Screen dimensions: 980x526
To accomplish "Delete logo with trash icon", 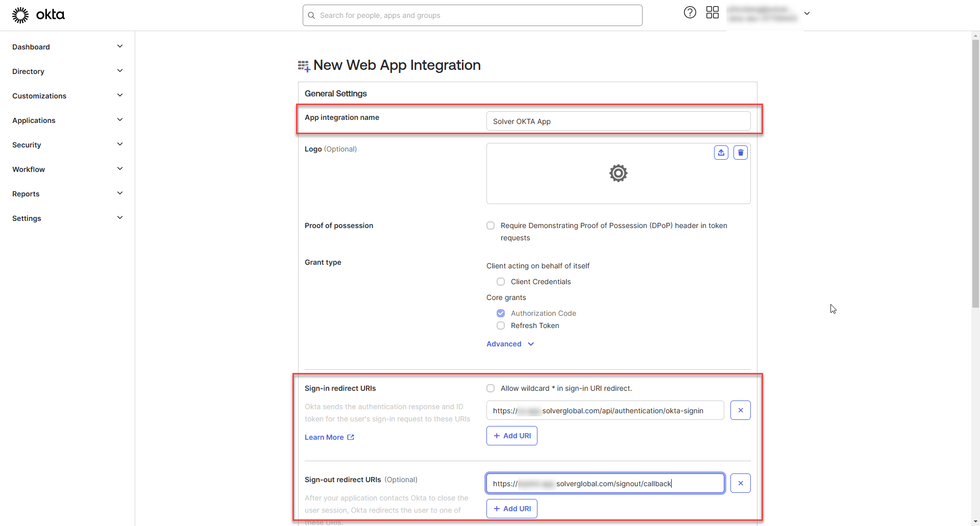I will (x=740, y=153).
